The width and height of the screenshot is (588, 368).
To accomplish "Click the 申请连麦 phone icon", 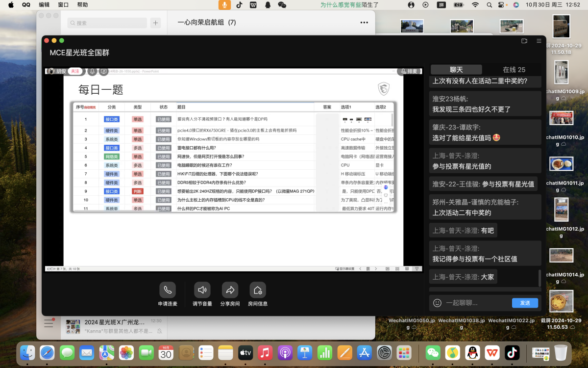I will (168, 290).
